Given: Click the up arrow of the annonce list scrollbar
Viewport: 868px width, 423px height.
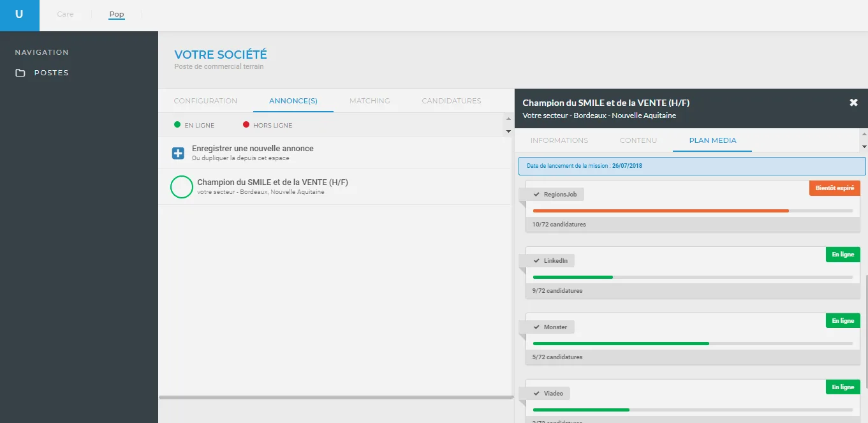Looking at the screenshot, I should pos(508,119).
